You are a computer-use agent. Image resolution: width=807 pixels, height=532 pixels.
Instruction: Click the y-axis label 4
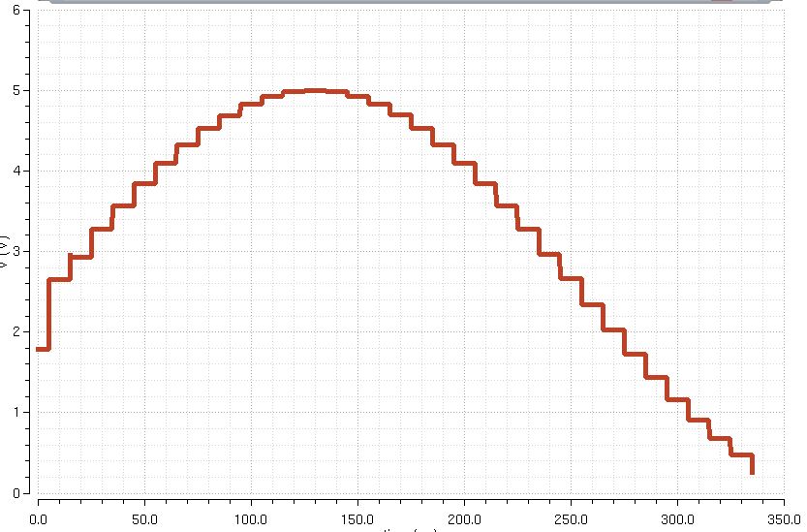(x=17, y=171)
